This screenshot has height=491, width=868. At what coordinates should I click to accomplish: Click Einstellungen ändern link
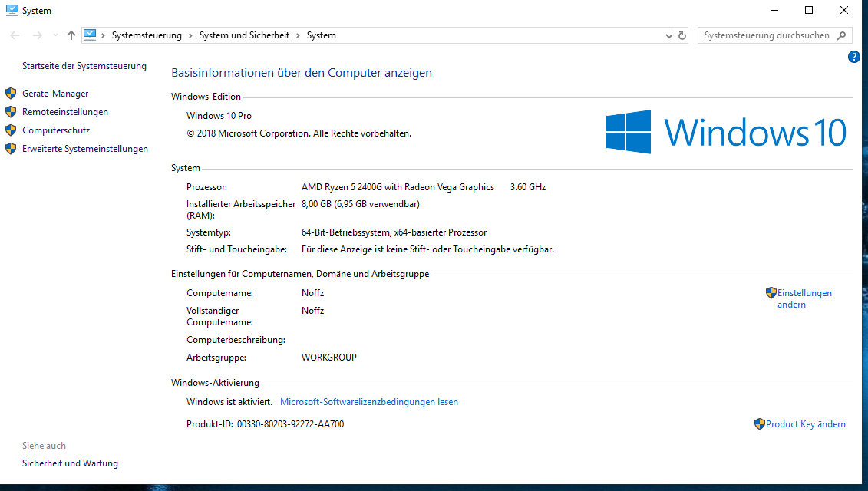pyautogui.click(x=804, y=298)
